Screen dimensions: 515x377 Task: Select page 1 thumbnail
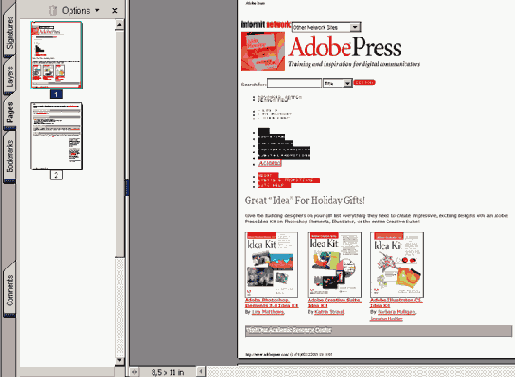pyautogui.click(x=56, y=55)
